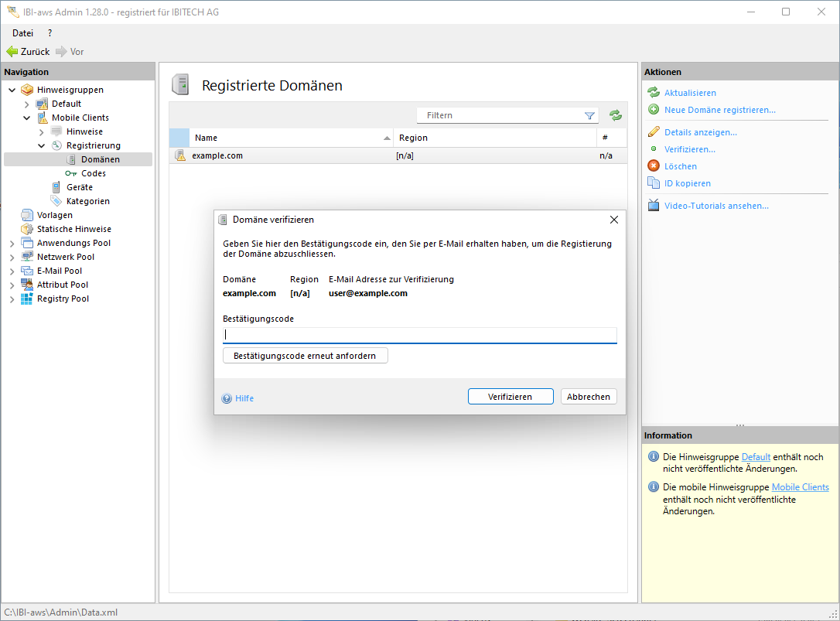This screenshot has width=840, height=621.
Task: Click the Aktualisieren action icon
Action: (654, 93)
